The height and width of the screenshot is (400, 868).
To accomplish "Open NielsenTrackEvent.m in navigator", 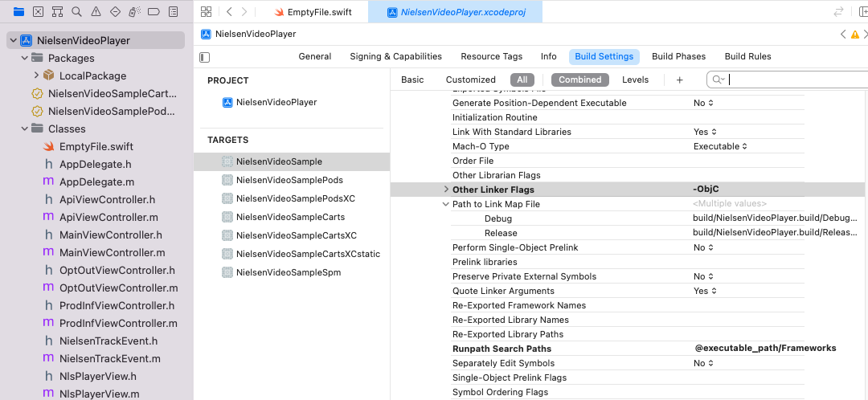I will (109, 358).
